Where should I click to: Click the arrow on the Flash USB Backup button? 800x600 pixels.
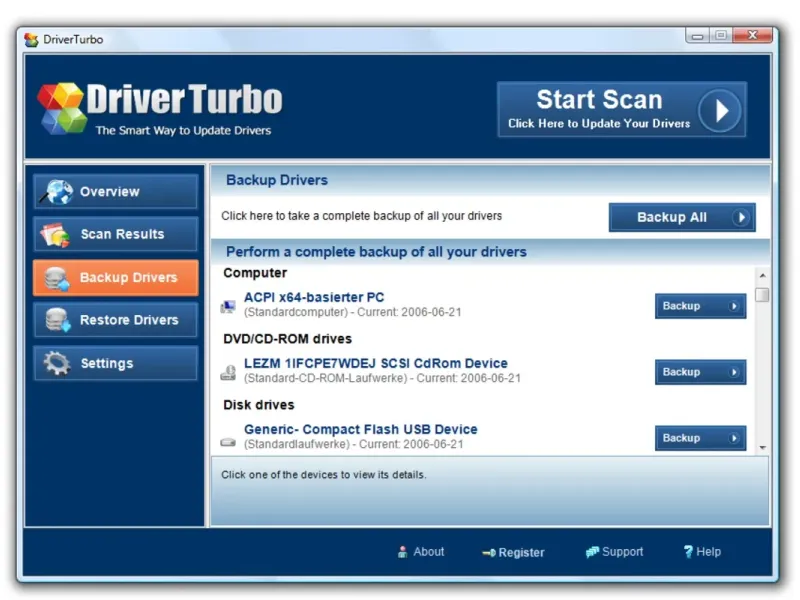[733, 438]
